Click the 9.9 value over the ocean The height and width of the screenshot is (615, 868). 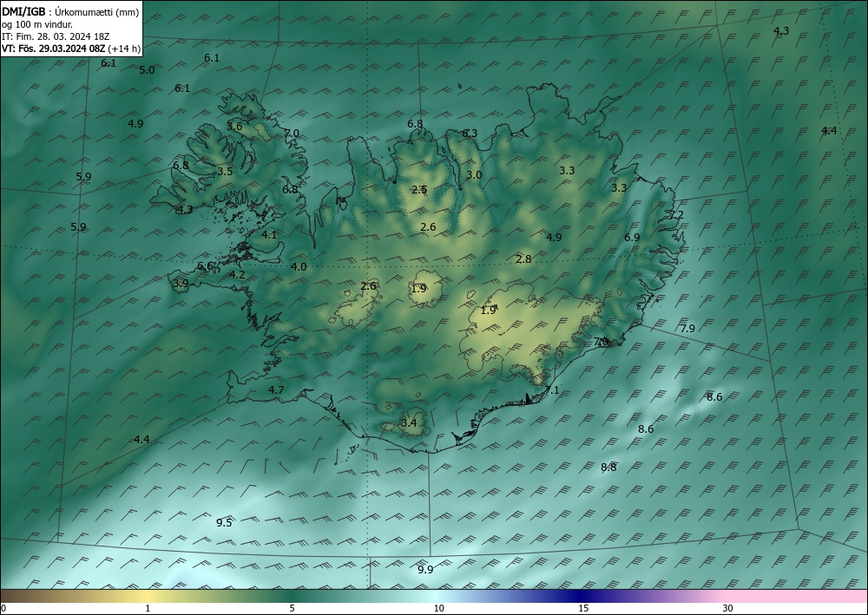[425, 570]
